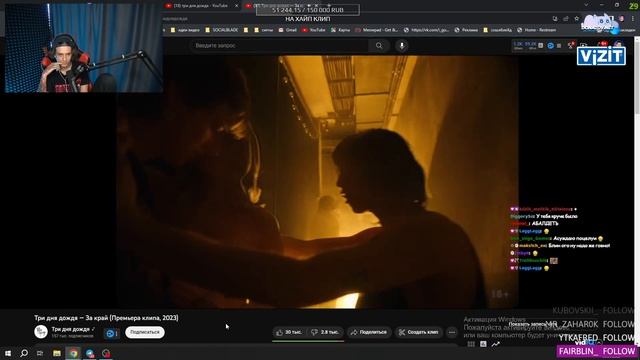Open the vk.com bookmark

(x=427, y=30)
